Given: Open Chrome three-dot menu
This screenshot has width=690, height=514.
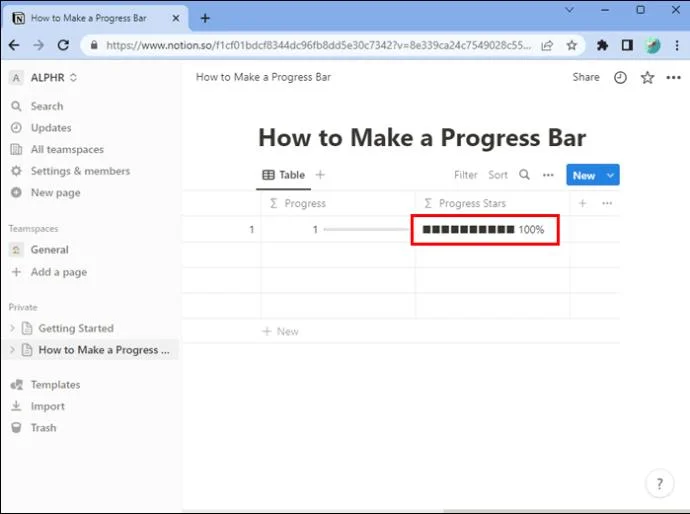Looking at the screenshot, I should coord(677,45).
